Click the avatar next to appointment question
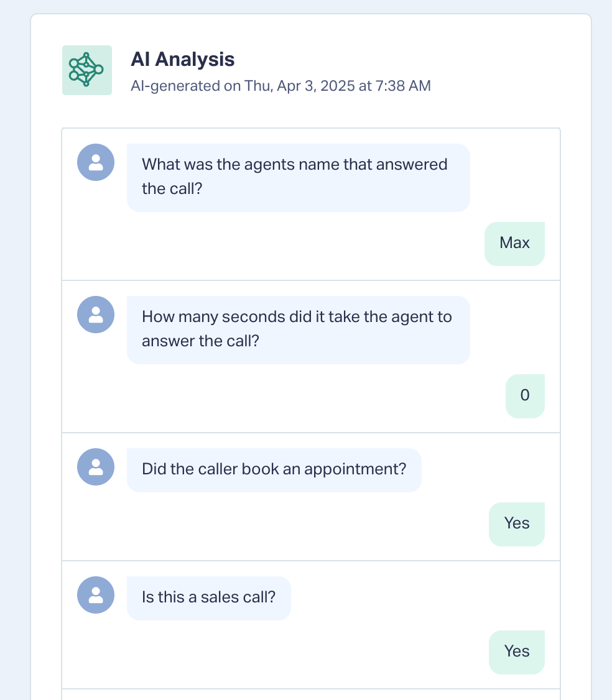The image size is (612, 700). 96,466
